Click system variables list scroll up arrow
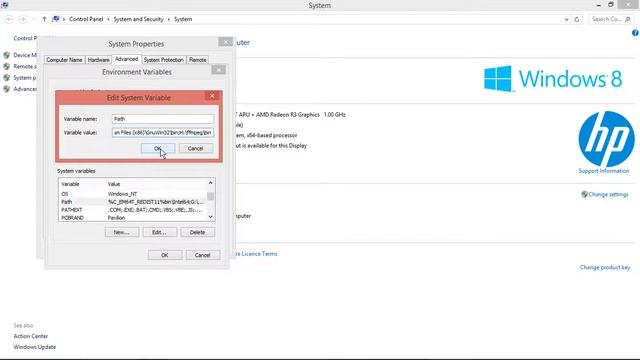 [x=211, y=183]
